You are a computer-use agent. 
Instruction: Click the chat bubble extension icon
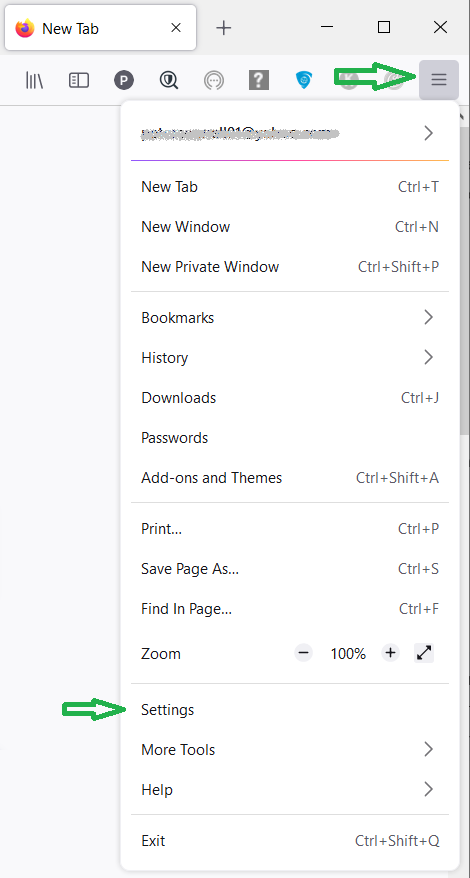(x=213, y=81)
